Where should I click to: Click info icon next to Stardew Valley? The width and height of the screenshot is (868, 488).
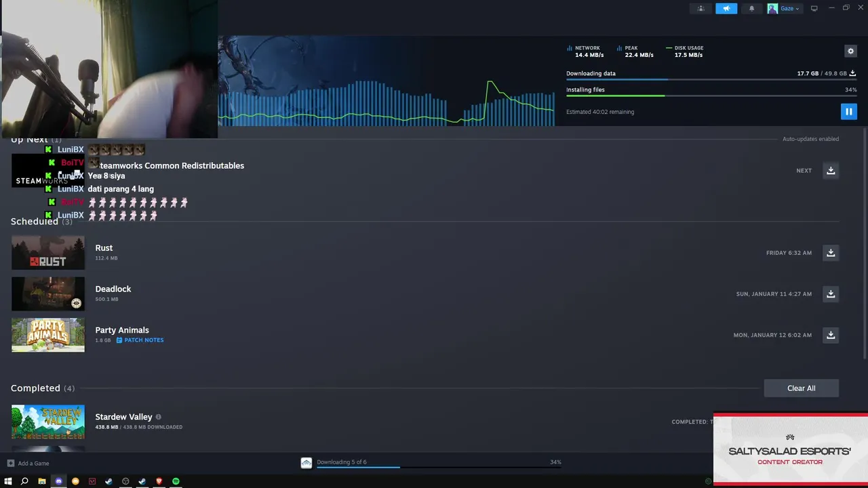pyautogui.click(x=159, y=417)
